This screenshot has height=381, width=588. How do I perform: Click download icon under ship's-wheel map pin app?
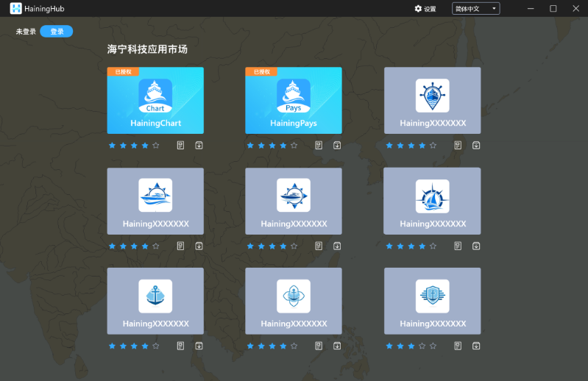tap(476, 146)
